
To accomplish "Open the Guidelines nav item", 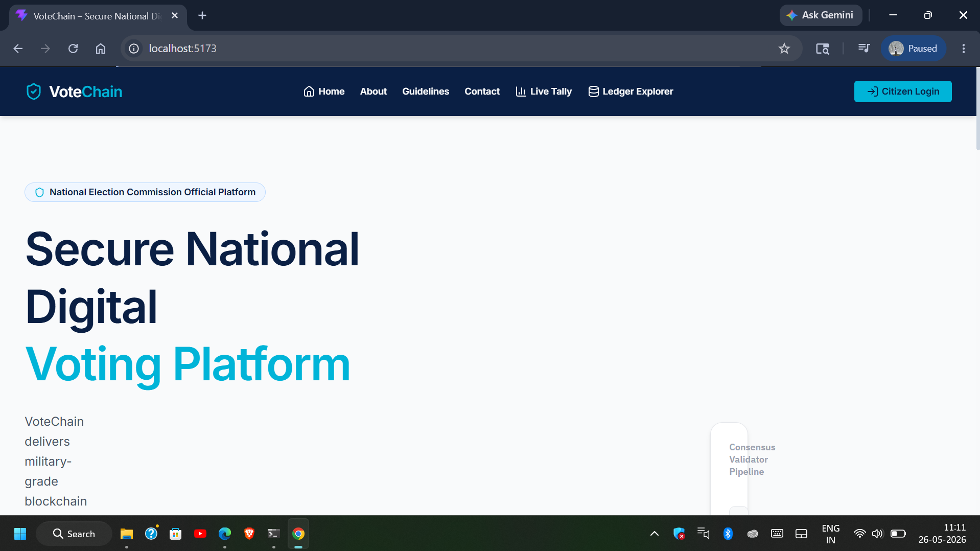I will [x=426, y=91].
